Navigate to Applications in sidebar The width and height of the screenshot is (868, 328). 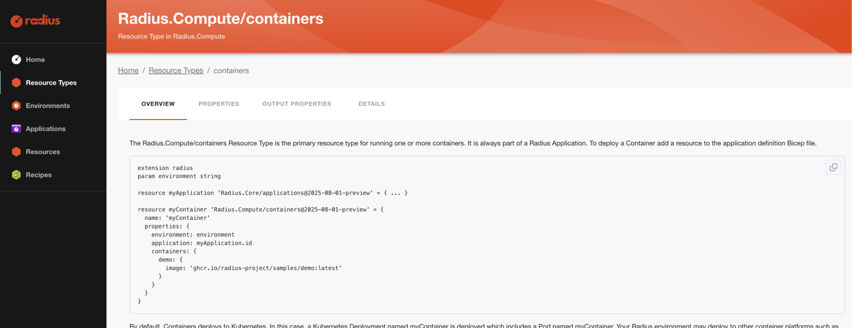click(45, 129)
